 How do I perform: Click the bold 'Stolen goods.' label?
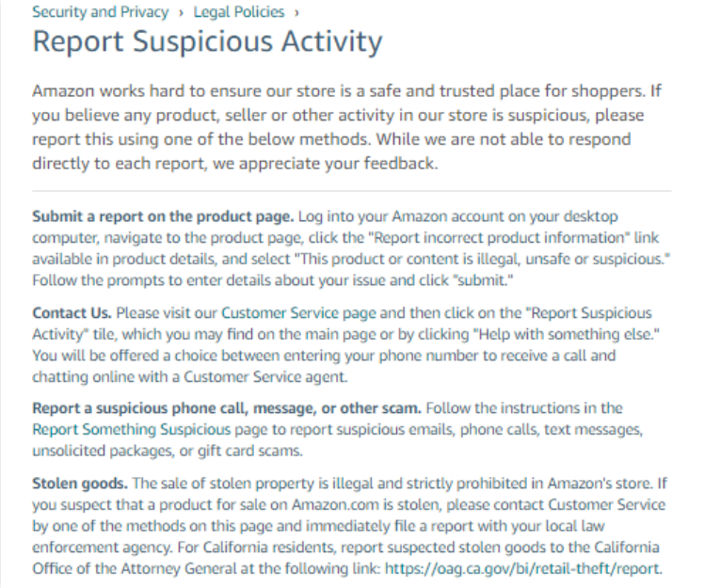80,485
